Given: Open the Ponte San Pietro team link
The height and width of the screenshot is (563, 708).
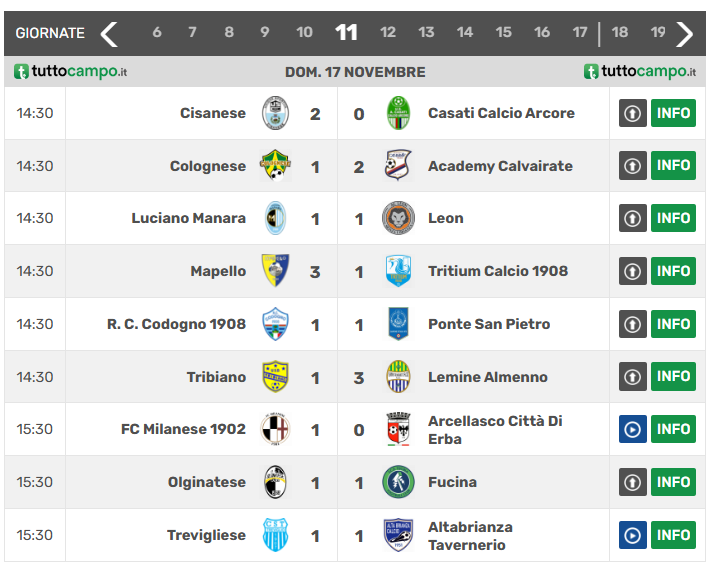Looking at the screenshot, I should pos(489,324).
